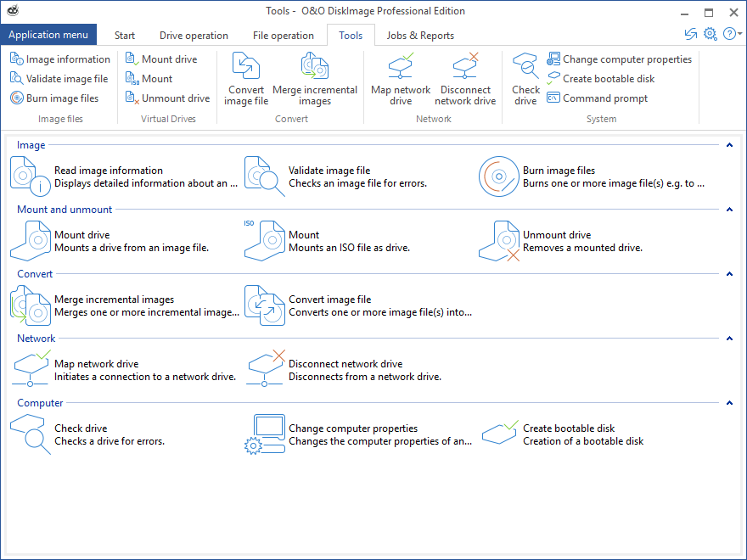Open the Application menu
The height and width of the screenshot is (560, 747).
point(48,35)
